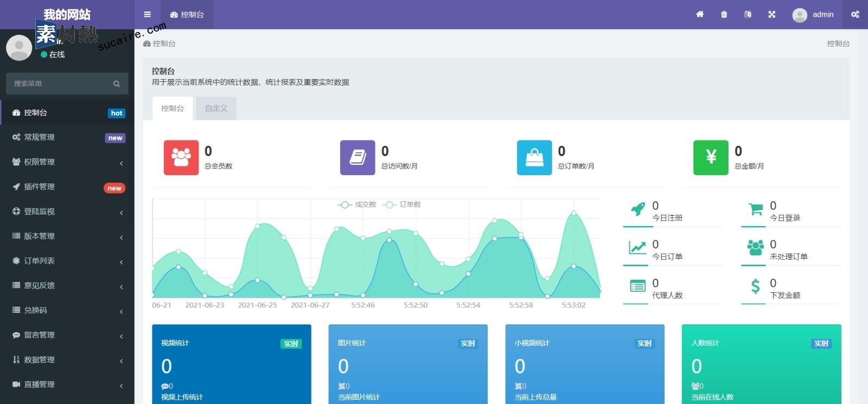
Task: Toggle the sidebar hamburger menu
Action: point(147,15)
